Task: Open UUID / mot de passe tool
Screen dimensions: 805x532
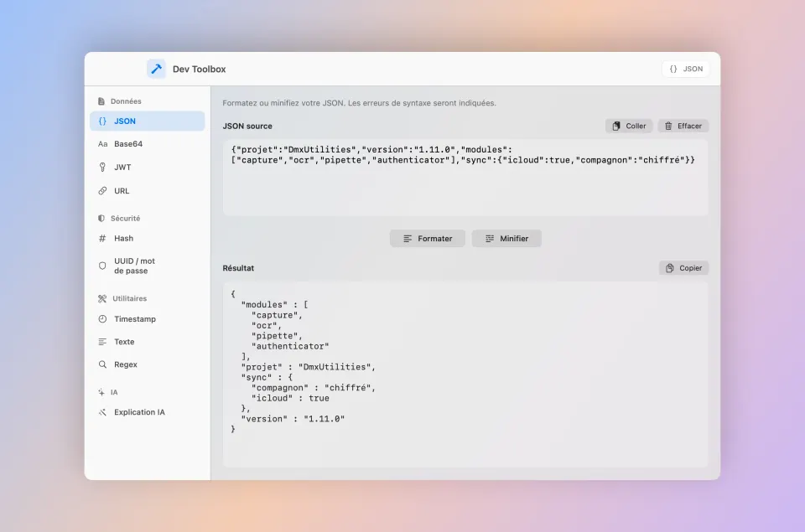Action: [x=148, y=266]
